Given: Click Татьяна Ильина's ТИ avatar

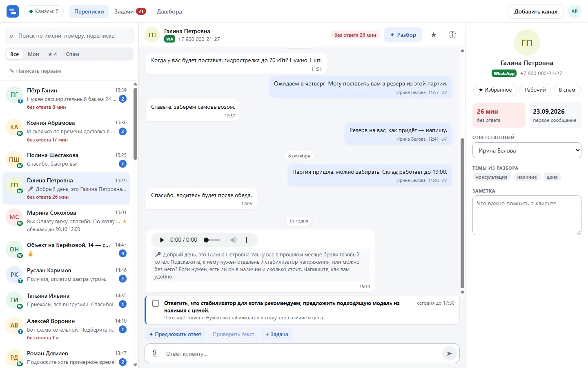Looking at the screenshot, I should click(14, 300).
